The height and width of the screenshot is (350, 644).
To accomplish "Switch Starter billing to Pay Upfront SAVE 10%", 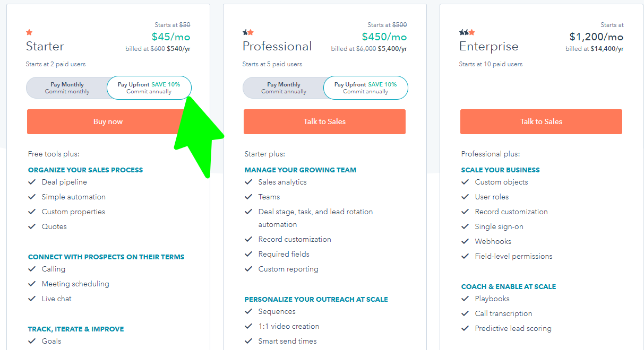I will click(149, 87).
